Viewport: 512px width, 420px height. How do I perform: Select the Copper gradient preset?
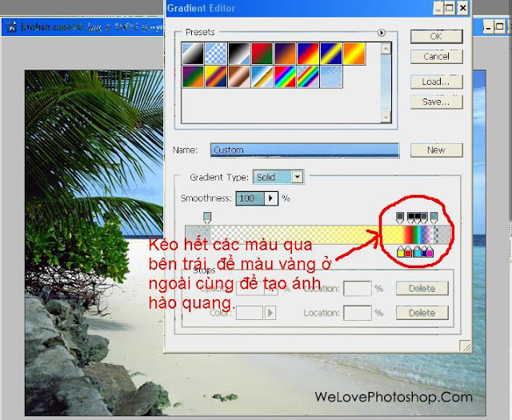239,77
